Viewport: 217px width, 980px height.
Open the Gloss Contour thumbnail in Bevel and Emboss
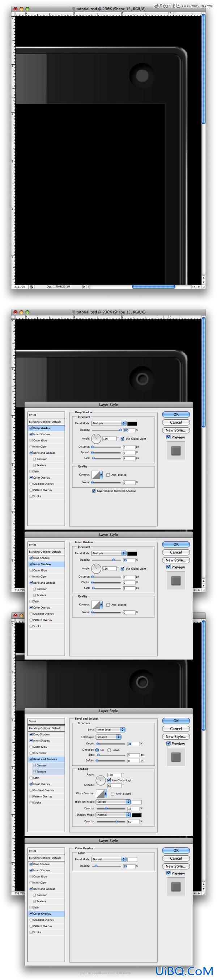click(x=101, y=793)
